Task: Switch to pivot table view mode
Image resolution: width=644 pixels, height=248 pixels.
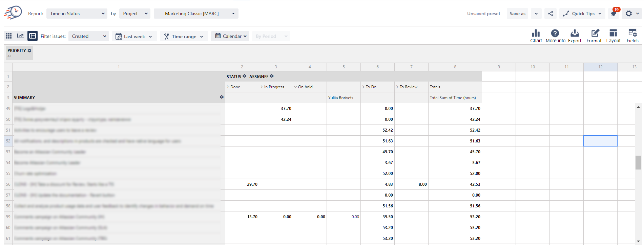Action: pos(33,36)
